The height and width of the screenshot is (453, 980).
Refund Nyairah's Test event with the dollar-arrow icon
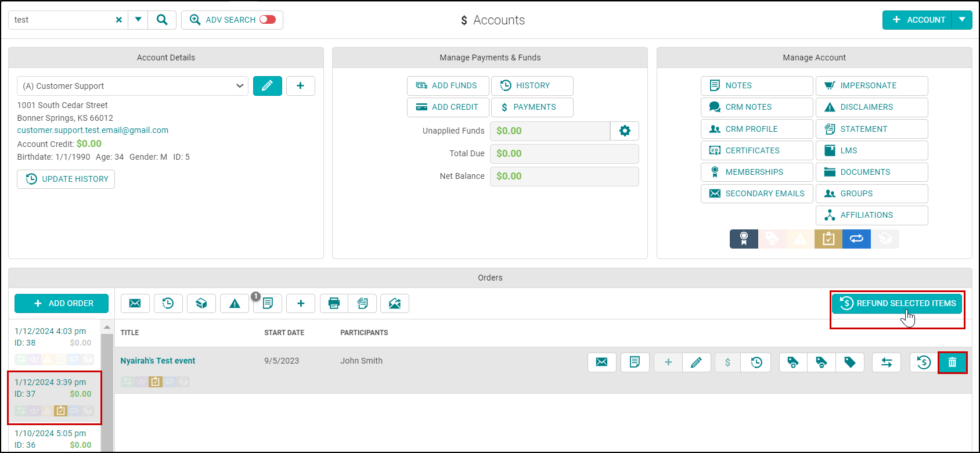tap(924, 362)
